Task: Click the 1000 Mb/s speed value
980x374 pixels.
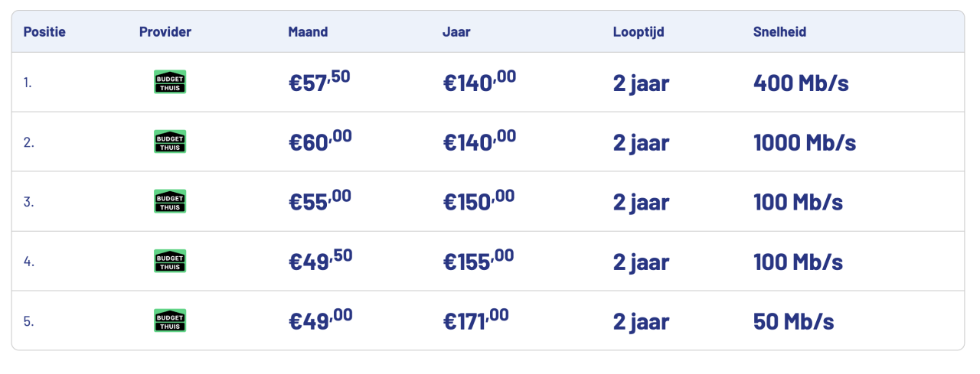Action: pyautogui.click(x=805, y=142)
